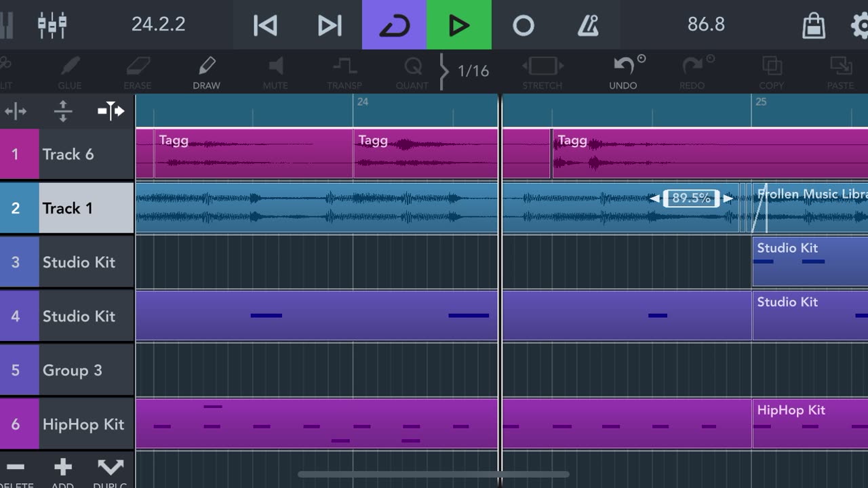Redo the last action
The width and height of the screenshot is (868, 488).
click(x=693, y=73)
